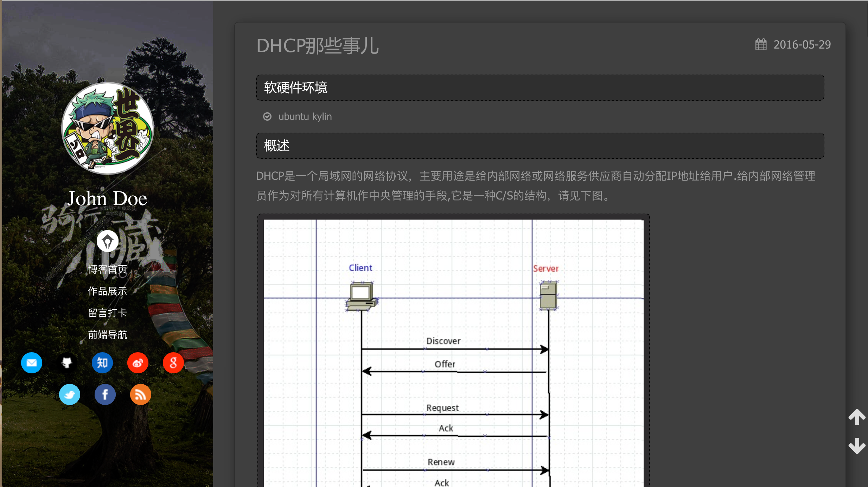Click the John Doe name heading
The width and height of the screenshot is (868, 487).
coord(107,198)
